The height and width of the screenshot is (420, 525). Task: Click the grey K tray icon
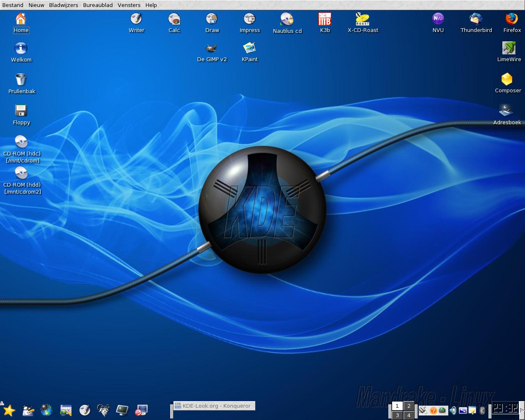pyautogui.click(x=482, y=410)
